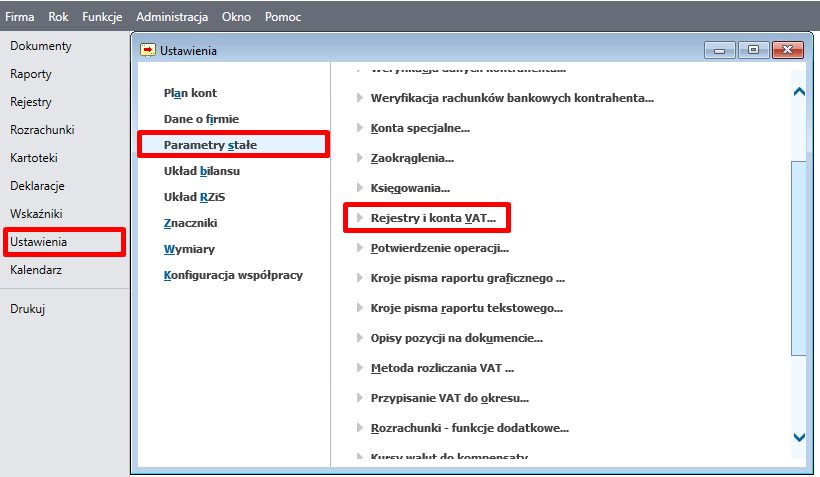Click arrow beside Weryfikacja rachunków bankowych

tap(359, 97)
